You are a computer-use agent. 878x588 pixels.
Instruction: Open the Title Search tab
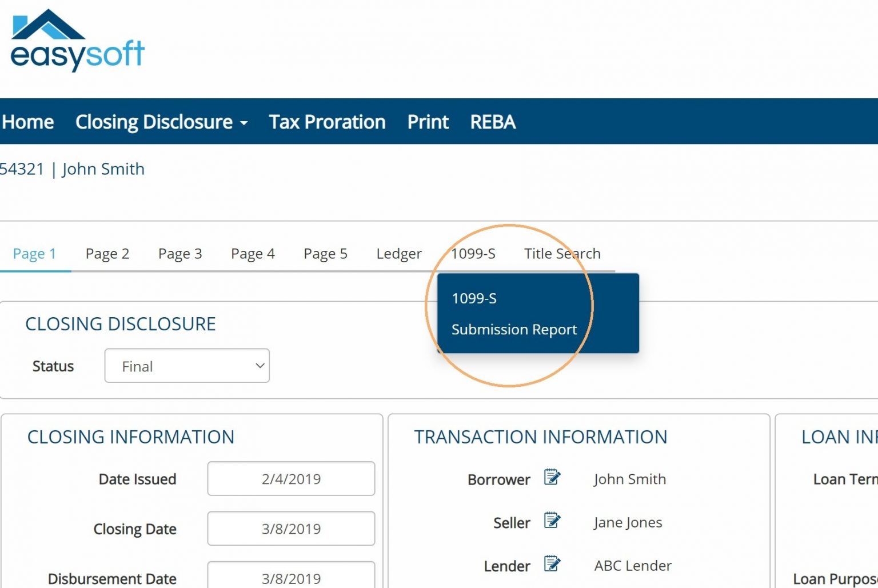tap(562, 253)
